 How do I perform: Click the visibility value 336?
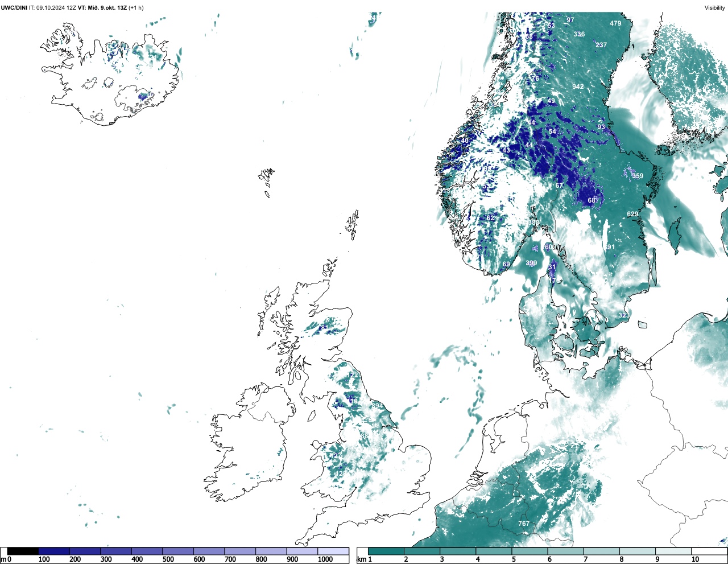click(x=579, y=34)
